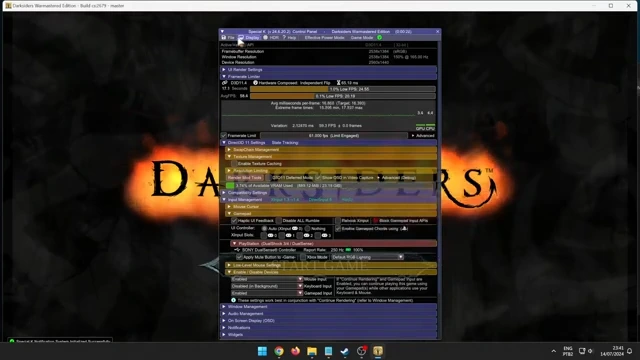Screen dimensions: 640x360
Task: Open the File menu in Special K
Action: tap(228, 38)
